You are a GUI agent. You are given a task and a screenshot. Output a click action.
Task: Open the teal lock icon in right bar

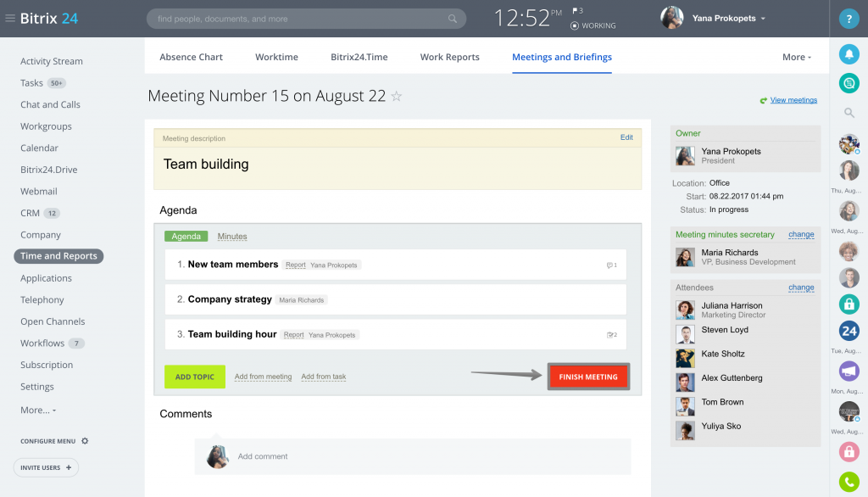pos(849,304)
